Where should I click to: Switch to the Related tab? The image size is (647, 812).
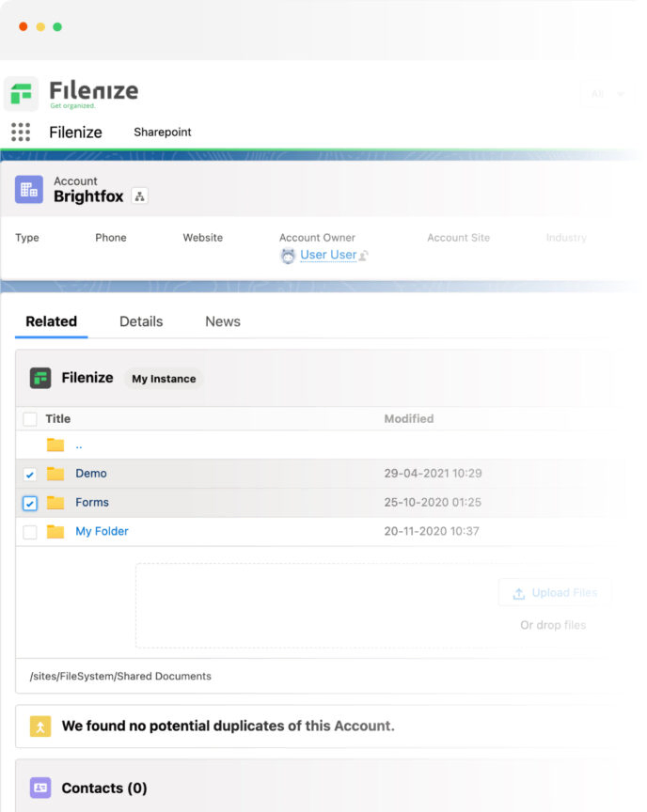coord(52,321)
